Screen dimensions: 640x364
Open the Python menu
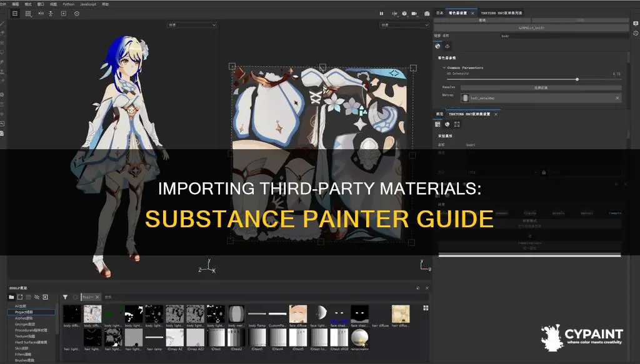69,4
